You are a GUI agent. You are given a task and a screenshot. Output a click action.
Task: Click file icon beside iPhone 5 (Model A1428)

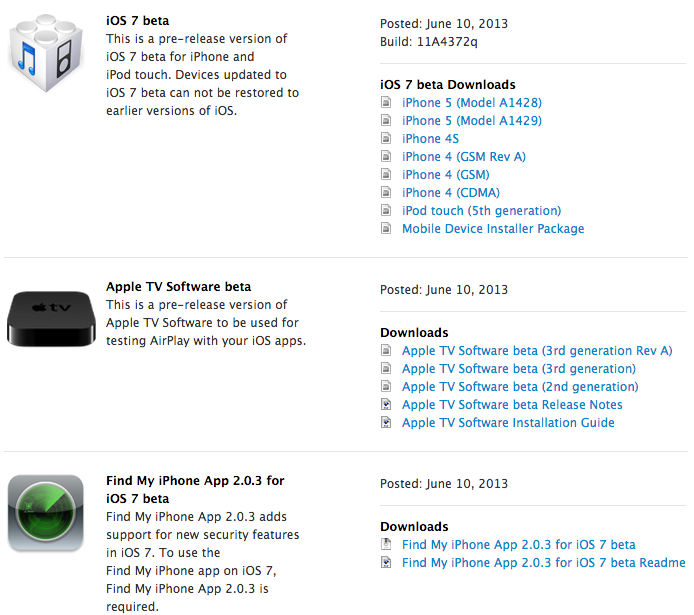(x=387, y=103)
